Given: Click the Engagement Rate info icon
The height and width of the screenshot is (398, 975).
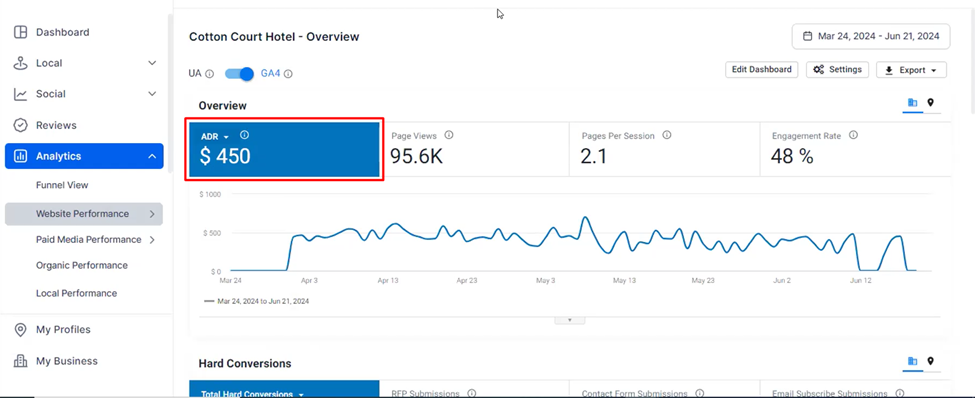Looking at the screenshot, I should (853, 135).
